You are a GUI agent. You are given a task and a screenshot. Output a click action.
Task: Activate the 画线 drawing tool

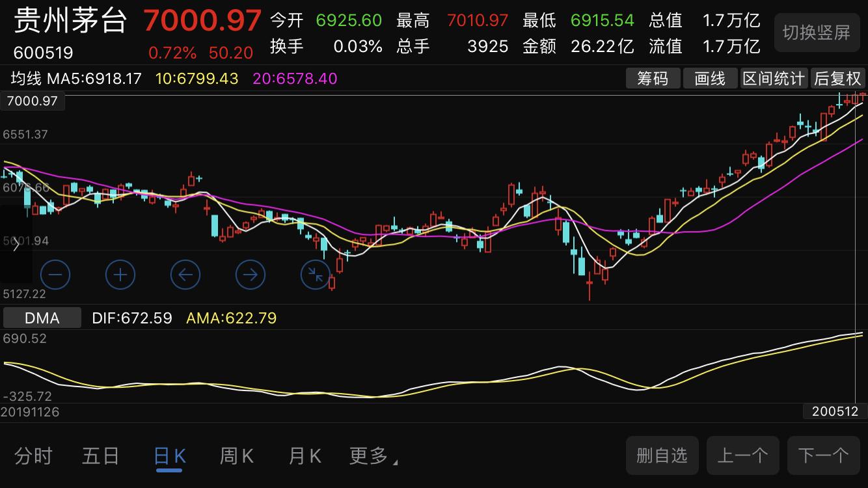point(711,78)
